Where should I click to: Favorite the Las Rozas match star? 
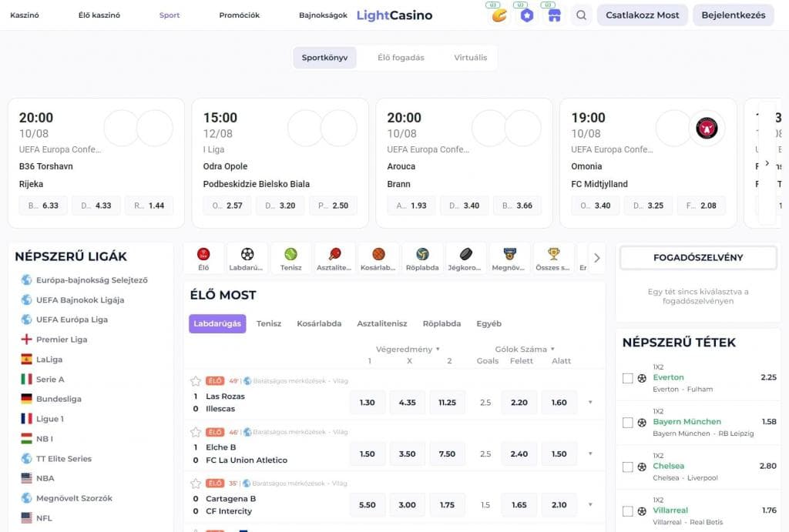pyautogui.click(x=196, y=381)
